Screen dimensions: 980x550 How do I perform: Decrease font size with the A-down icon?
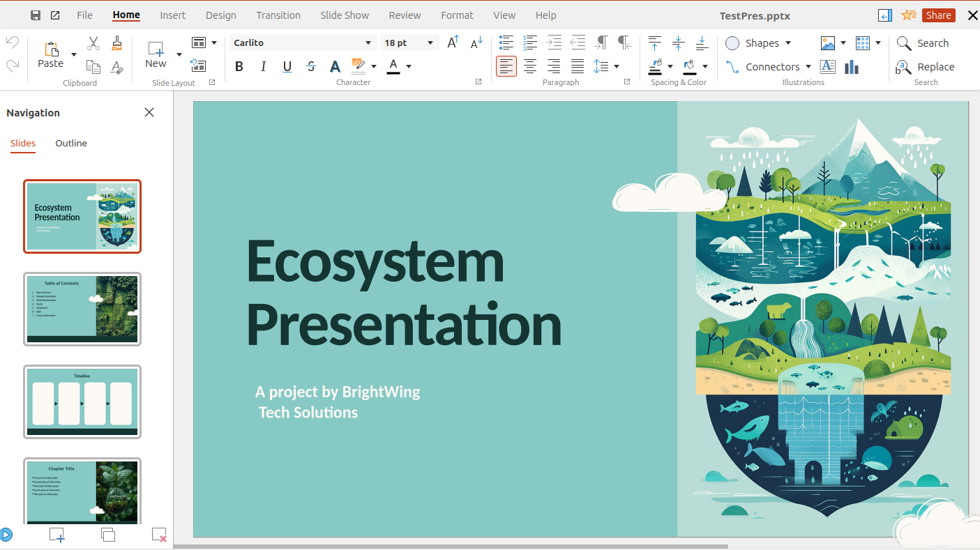(x=476, y=43)
